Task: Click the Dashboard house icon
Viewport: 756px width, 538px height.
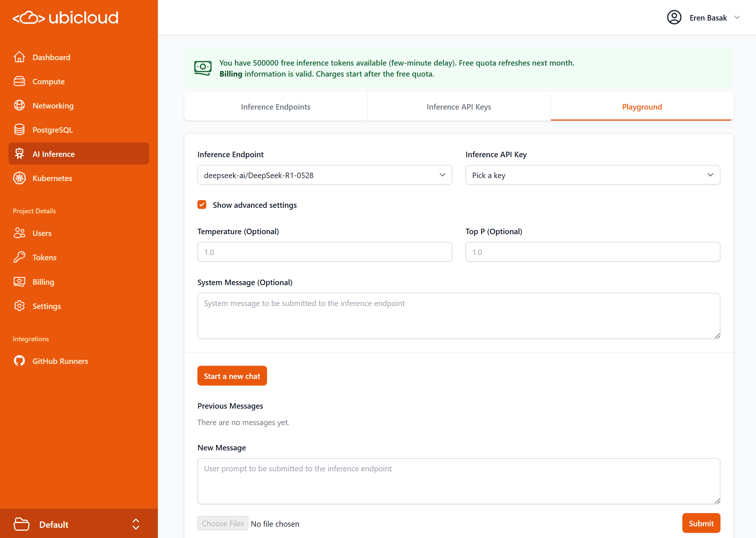Action: coord(19,57)
